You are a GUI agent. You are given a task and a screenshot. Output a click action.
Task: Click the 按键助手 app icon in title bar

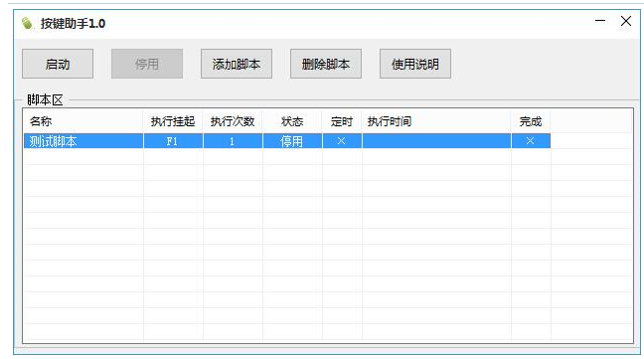click(27, 23)
